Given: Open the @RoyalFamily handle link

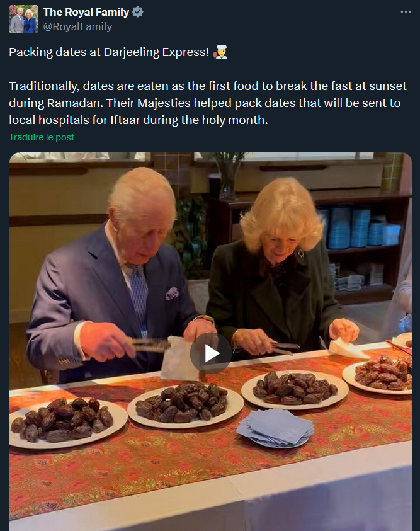Looking at the screenshot, I should pos(77,26).
